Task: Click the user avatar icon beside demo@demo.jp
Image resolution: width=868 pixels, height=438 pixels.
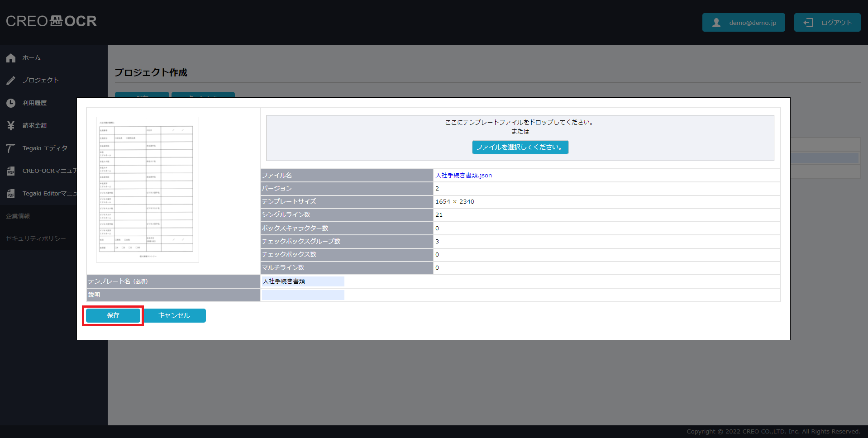Action: tap(716, 23)
